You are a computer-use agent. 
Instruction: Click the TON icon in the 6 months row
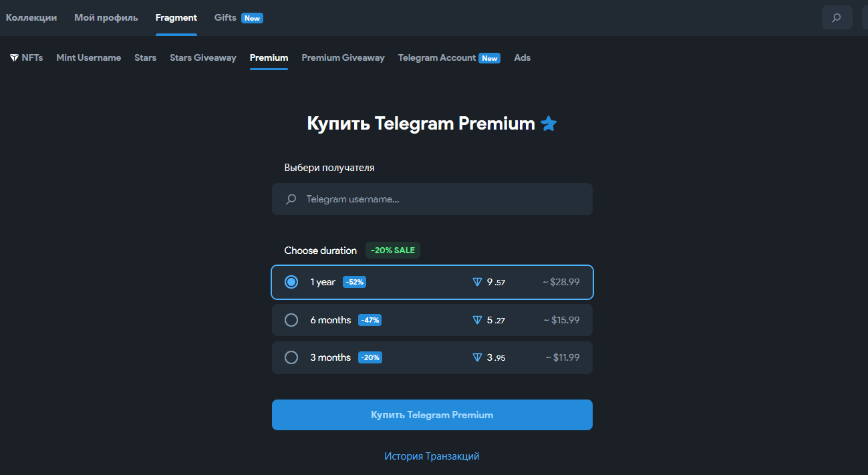(x=477, y=320)
